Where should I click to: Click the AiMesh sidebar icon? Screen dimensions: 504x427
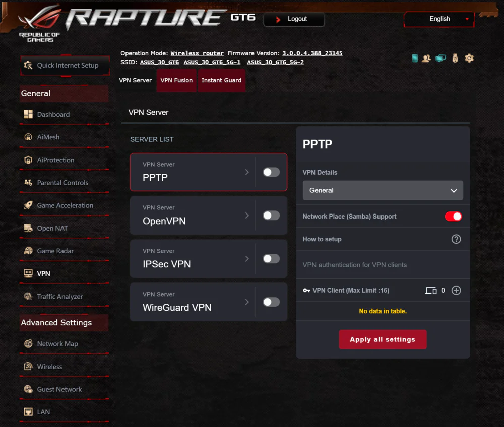(x=28, y=137)
